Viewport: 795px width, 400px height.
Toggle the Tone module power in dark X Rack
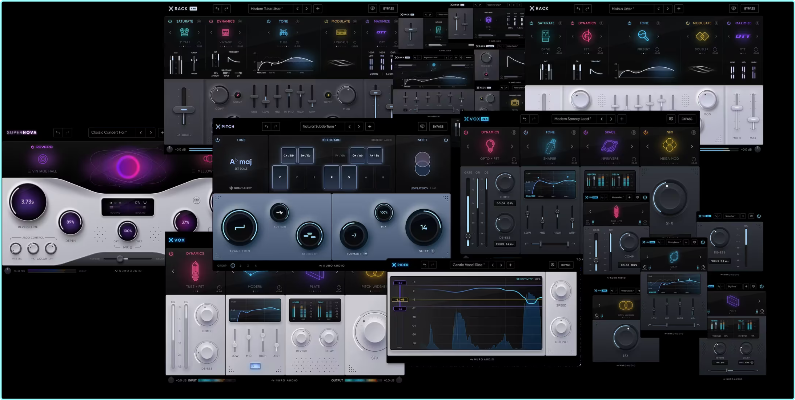point(269,21)
